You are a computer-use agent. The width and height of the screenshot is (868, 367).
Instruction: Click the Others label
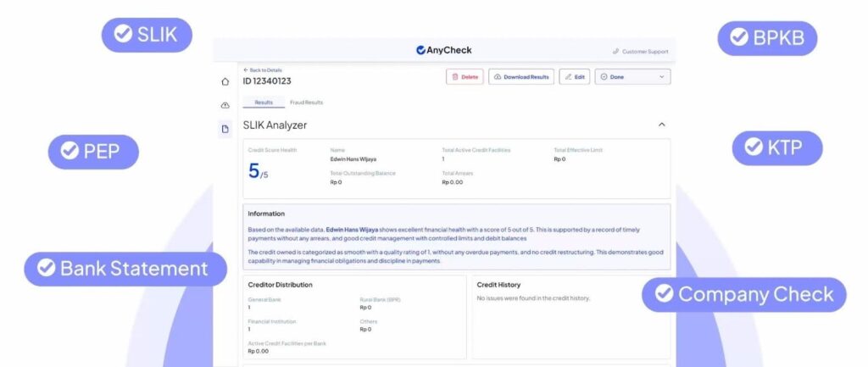(368, 321)
